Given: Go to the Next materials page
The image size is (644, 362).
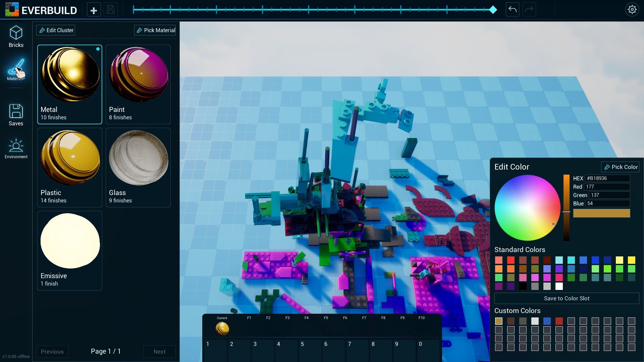Looking at the screenshot, I should coord(160,352).
